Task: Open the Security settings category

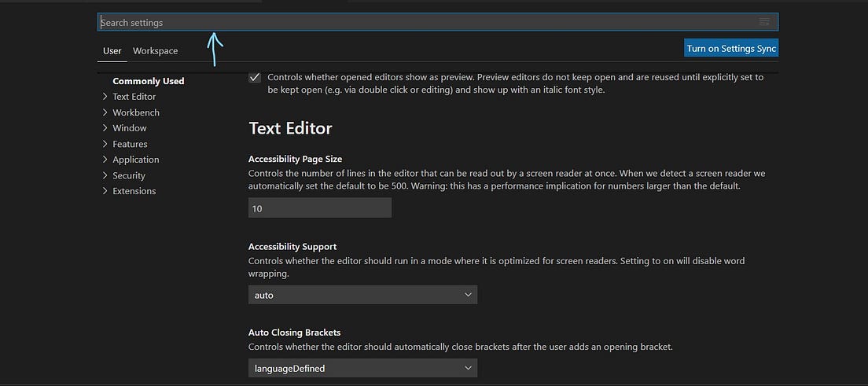Action: tap(129, 175)
